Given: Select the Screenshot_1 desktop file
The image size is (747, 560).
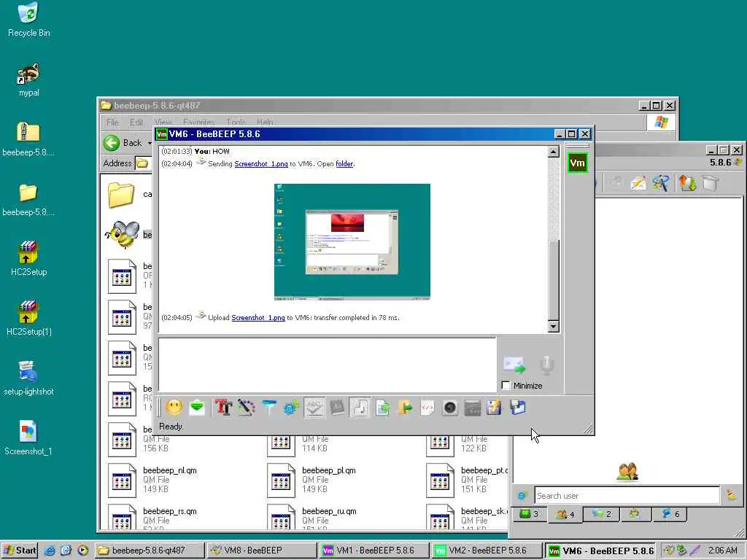Looking at the screenshot, I should (x=28, y=438).
